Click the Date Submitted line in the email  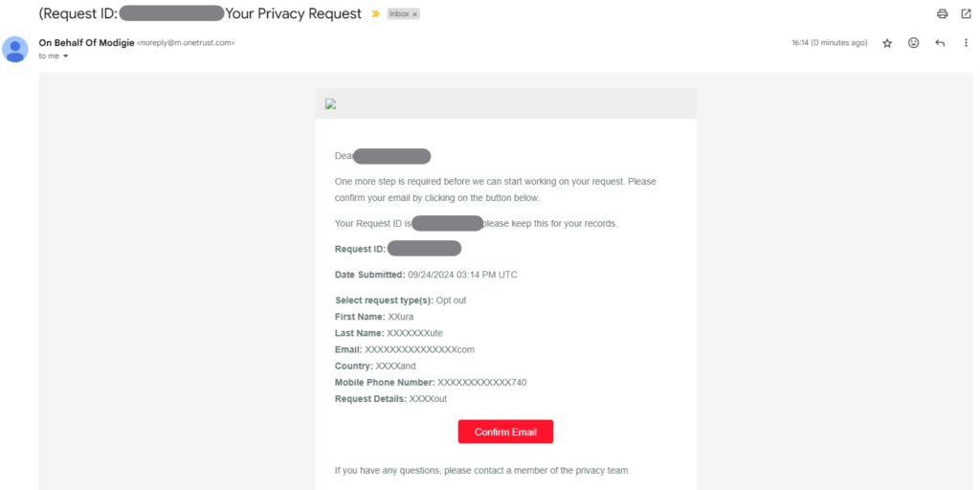[426, 275]
